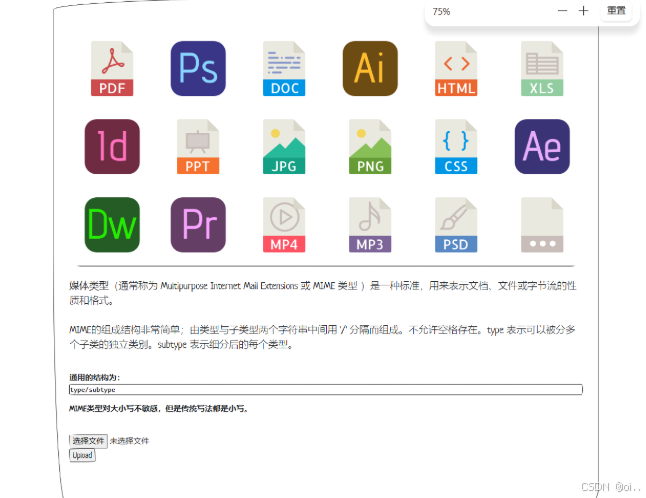Reset zoom with the 重置 button
This screenshot has height=498, width=646.
616,10
